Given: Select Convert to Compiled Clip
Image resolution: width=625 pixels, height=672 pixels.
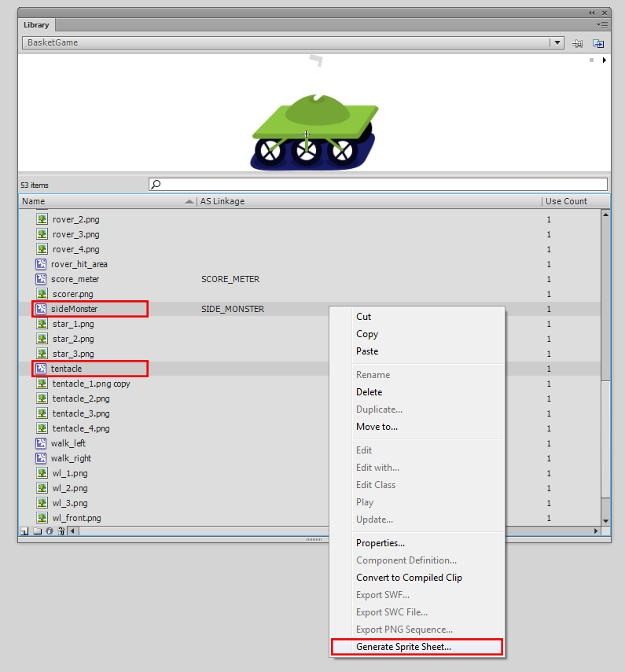Looking at the screenshot, I should coord(409,578).
